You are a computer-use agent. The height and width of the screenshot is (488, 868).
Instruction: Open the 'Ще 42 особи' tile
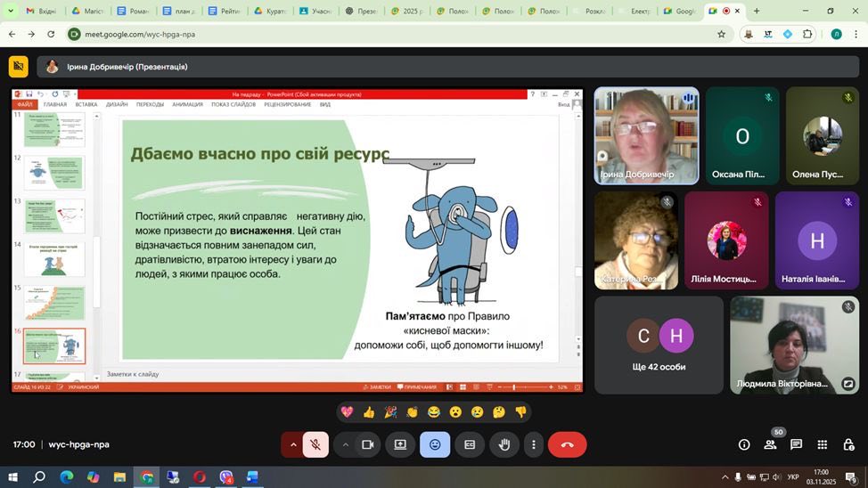pyautogui.click(x=659, y=345)
